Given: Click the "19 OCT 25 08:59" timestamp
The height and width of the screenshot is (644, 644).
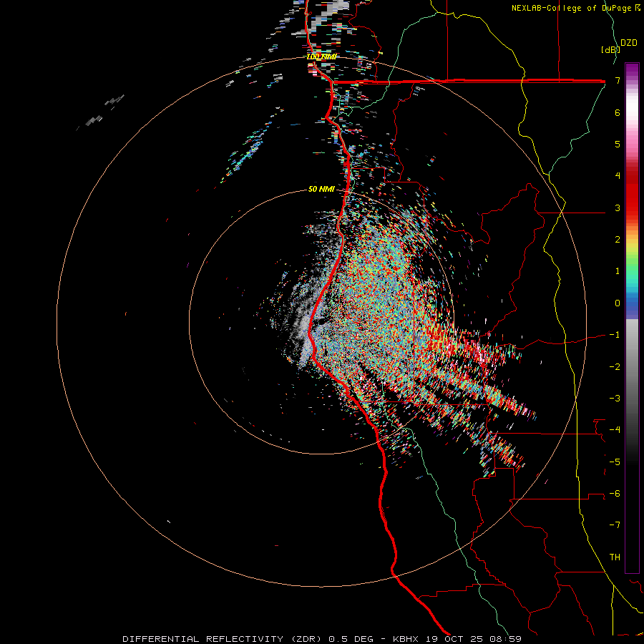Looking at the screenshot, I should click(472, 639).
